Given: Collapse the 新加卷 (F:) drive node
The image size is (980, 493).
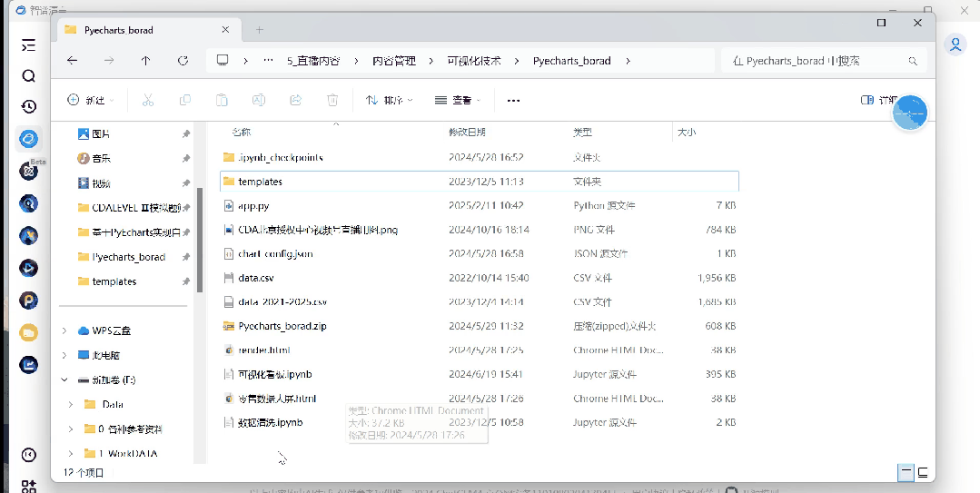Looking at the screenshot, I should (64, 380).
